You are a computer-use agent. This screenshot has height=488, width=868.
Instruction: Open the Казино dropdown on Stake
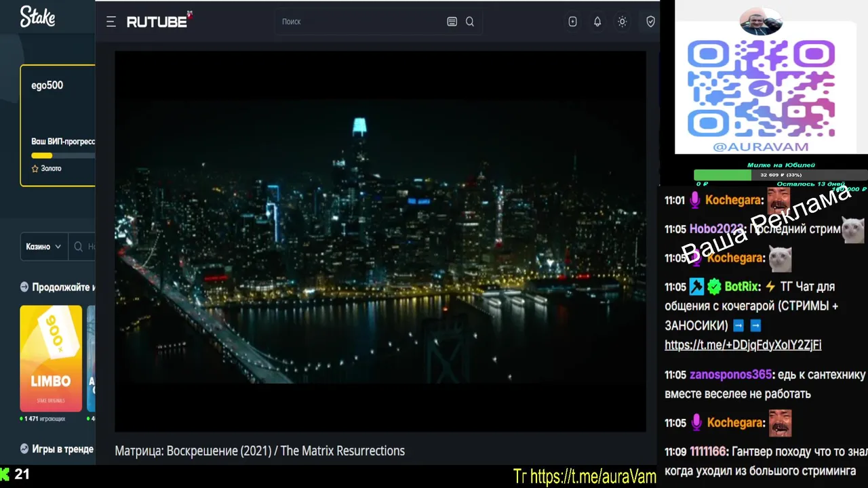(x=43, y=247)
